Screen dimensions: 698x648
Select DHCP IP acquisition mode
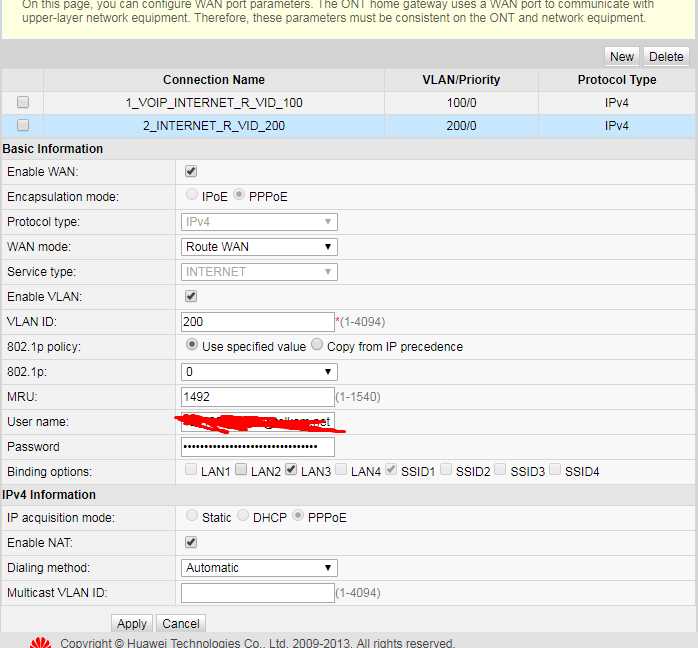click(243, 515)
